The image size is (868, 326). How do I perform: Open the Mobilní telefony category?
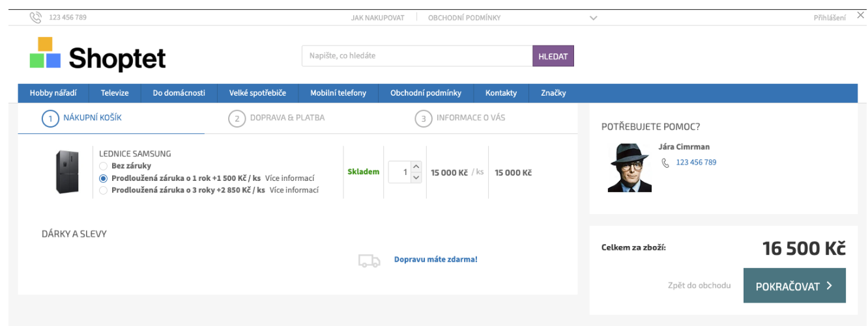(338, 93)
